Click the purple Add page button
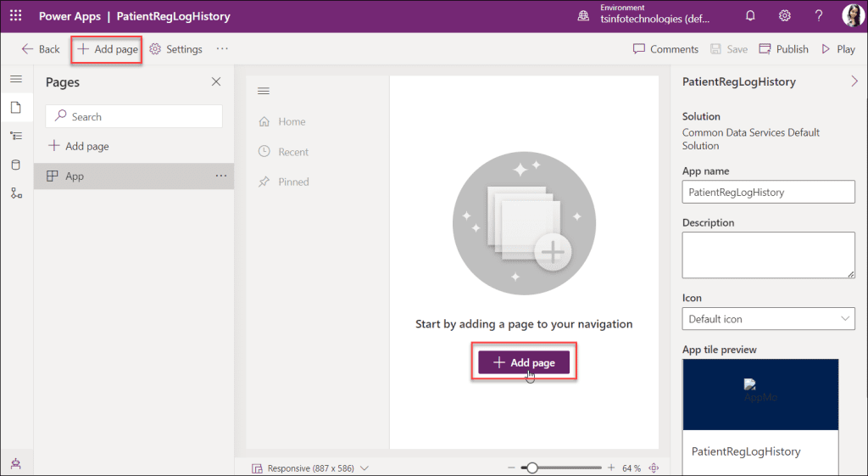Screen dimensions: 868x476 click(x=524, y=362)
